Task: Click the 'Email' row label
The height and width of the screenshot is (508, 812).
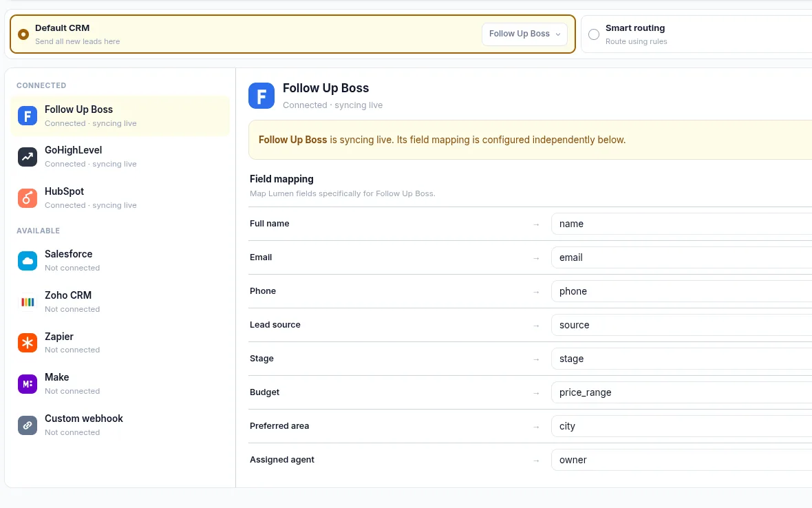Action: click(261, 257)
